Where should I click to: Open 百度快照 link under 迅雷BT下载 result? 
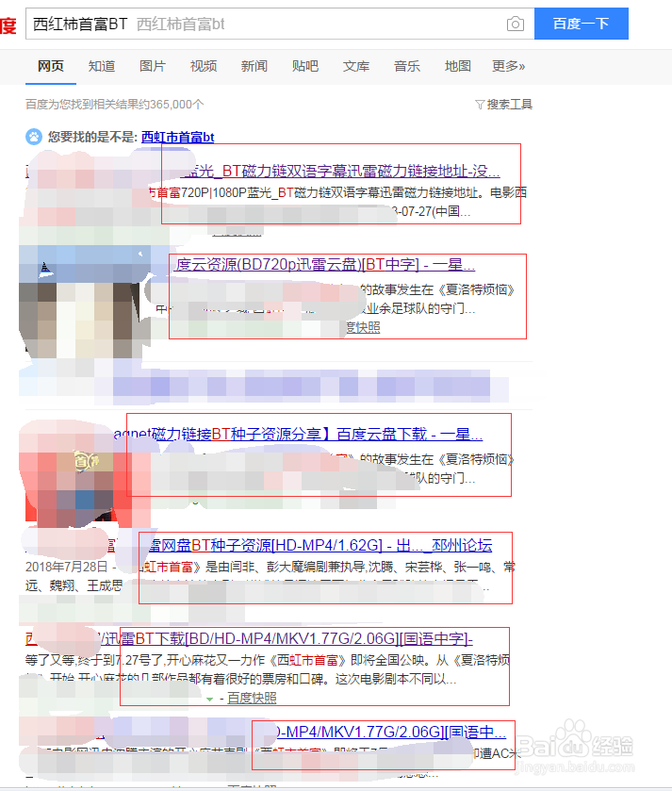tap(252, 699)
